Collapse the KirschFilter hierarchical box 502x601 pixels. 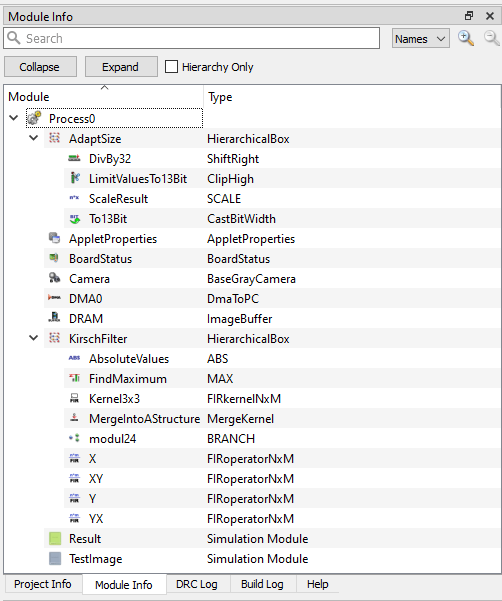[x=34, y=338]
